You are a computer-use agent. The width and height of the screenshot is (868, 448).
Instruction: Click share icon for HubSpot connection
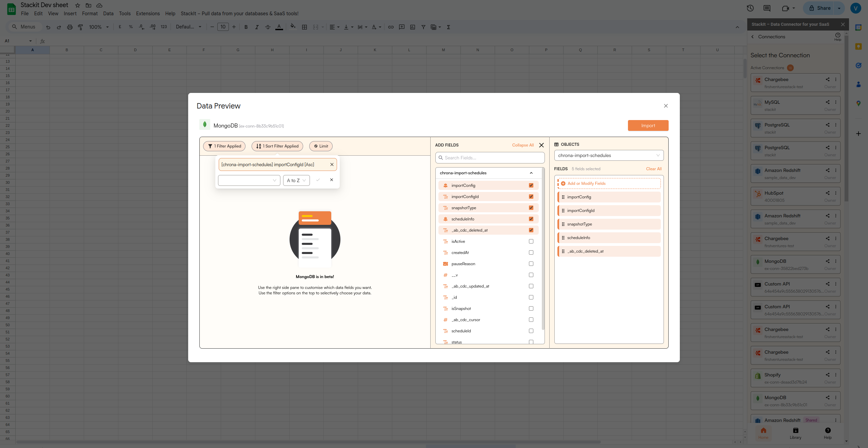[828, 193]
